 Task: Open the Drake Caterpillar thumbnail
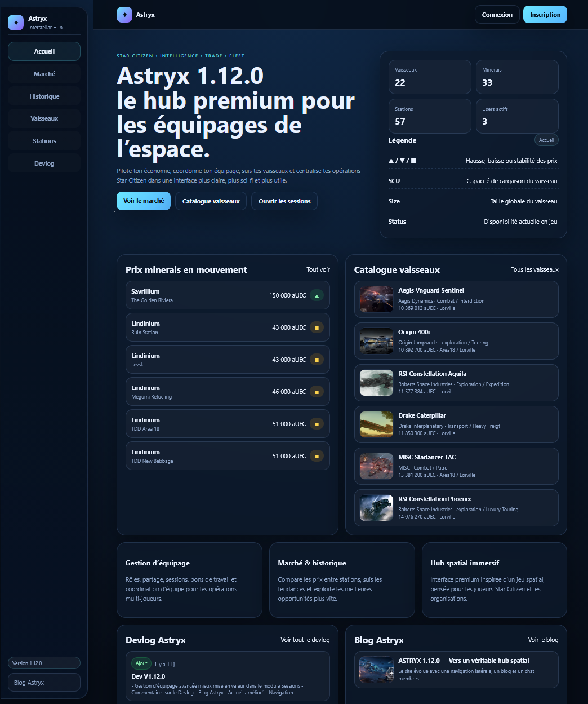click(376, 424)
